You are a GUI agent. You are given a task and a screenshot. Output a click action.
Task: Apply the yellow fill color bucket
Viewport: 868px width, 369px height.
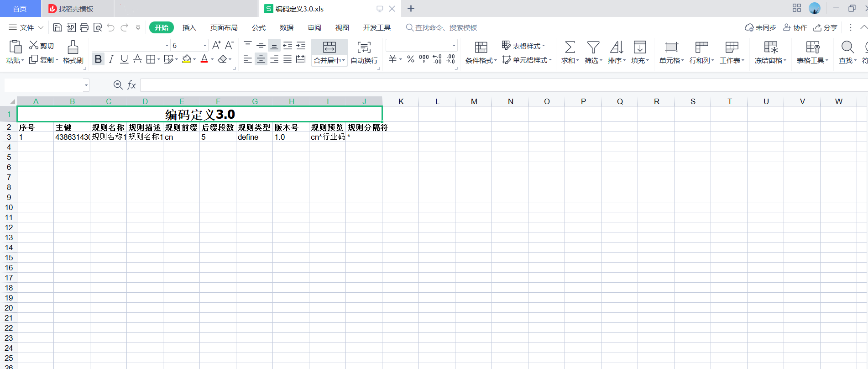[186, 59]
